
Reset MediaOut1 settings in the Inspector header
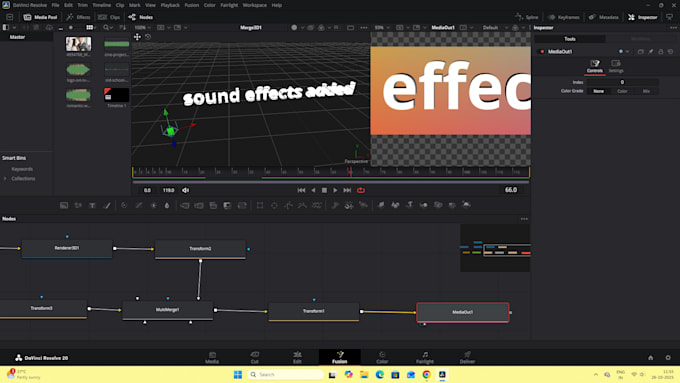[670, 52]
